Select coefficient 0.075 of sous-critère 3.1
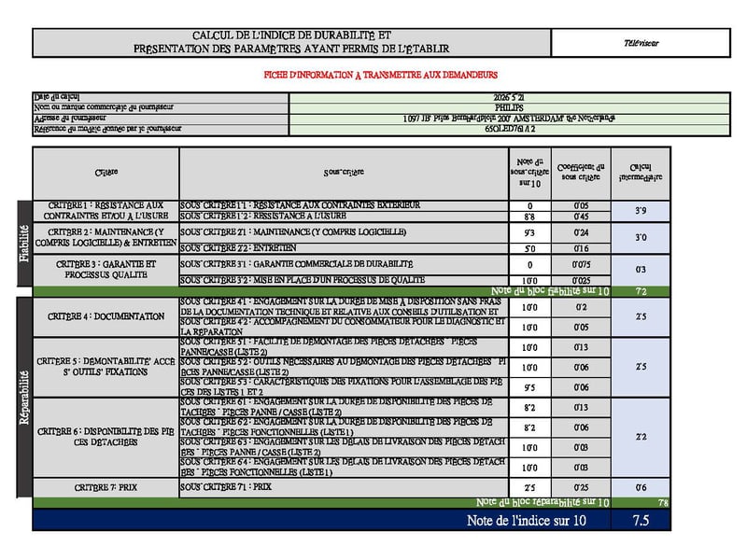 click(581, 265)
